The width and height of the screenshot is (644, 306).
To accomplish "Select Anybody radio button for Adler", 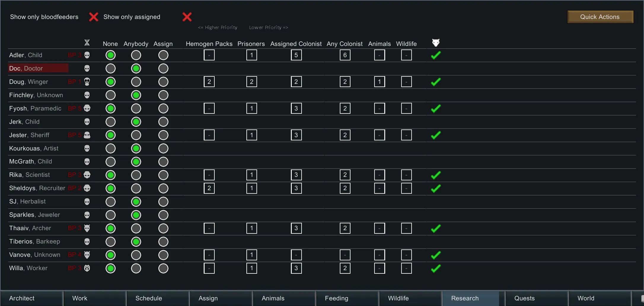I will pos(136,55).
